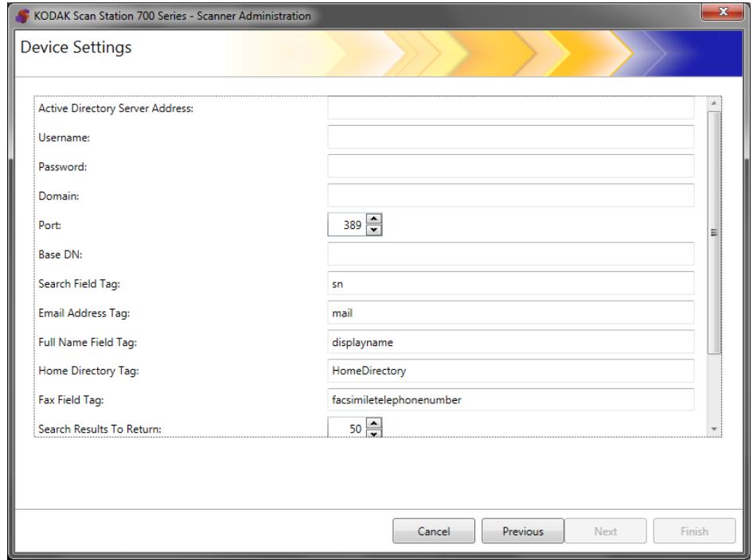Click the Fax Field Tag facsimiletelephonenumber box
753x560 pixels.
click(510, 400)
